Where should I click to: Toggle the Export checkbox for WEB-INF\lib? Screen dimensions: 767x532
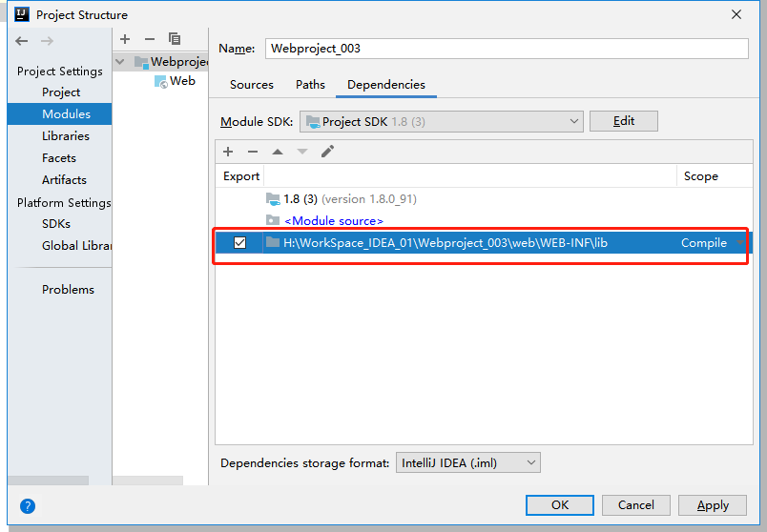pyautogui.click(x=239, y=242)
